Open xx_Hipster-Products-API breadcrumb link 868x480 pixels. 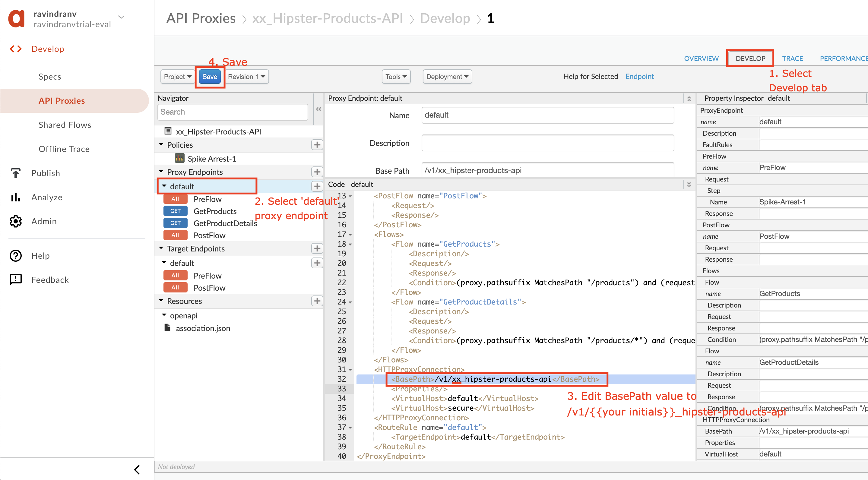pyautogui.click(x=328, y=18)
